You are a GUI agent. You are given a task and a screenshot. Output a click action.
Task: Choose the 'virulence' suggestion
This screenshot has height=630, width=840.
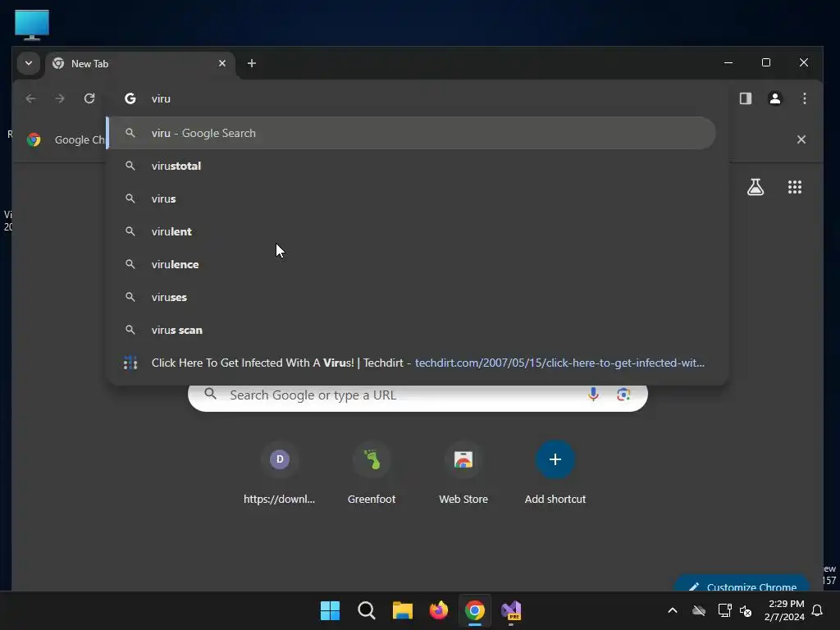(x=412, y=264)
